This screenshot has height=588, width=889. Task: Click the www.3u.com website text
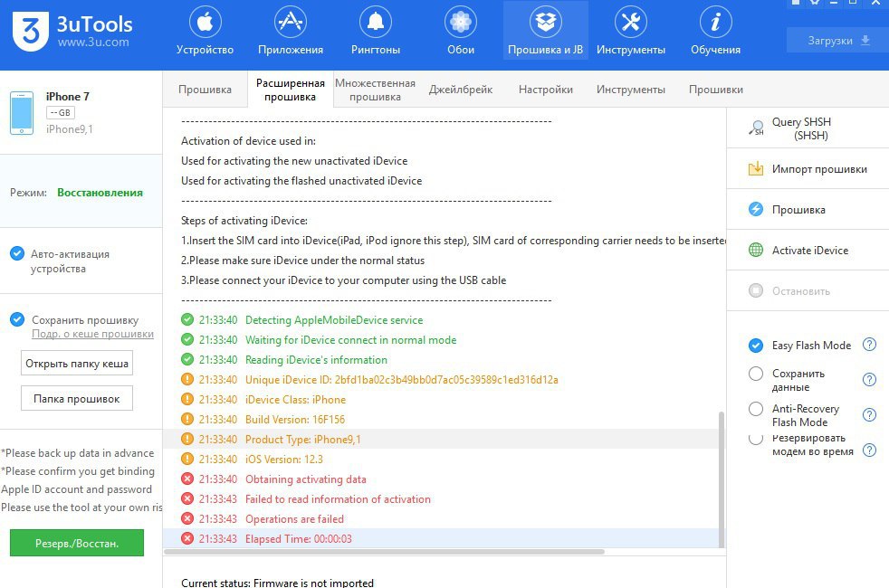(x=93, y=42)
